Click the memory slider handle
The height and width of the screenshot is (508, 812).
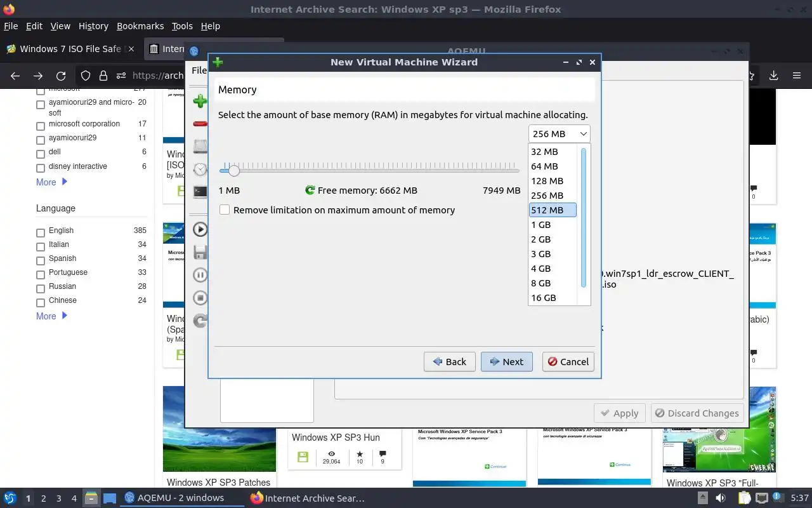(234, 170)
